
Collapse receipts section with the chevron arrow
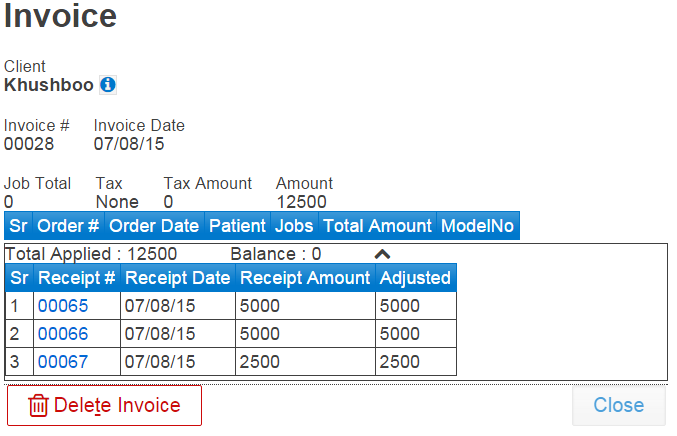coord(382,254)
